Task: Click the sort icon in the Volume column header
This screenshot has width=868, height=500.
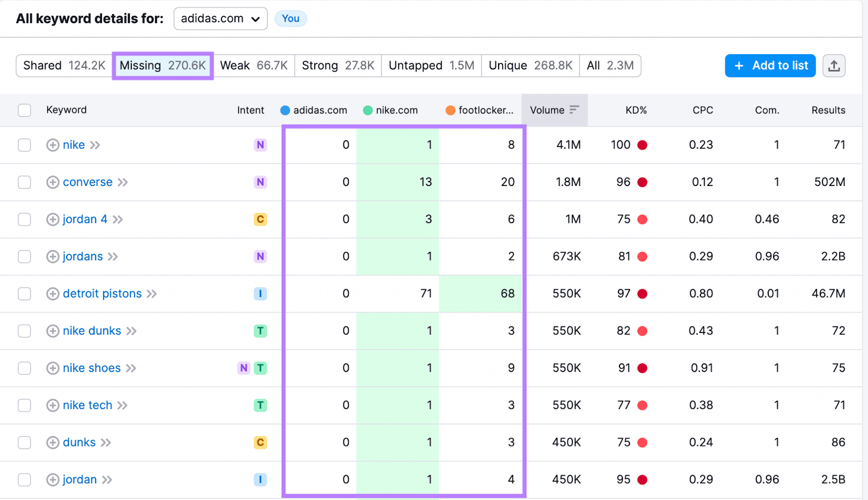Action: pos(575,110)
